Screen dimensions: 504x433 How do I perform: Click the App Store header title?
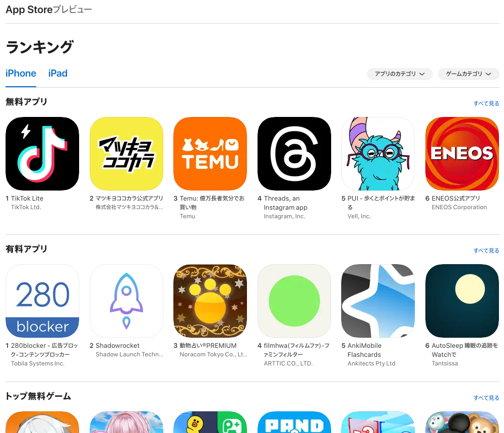[29, 10]
